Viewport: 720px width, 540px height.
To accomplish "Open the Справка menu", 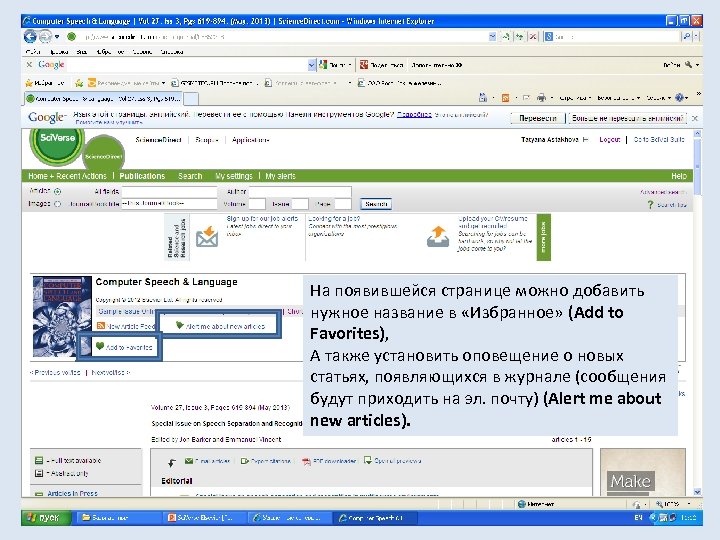I will click(x=172, y=52).
